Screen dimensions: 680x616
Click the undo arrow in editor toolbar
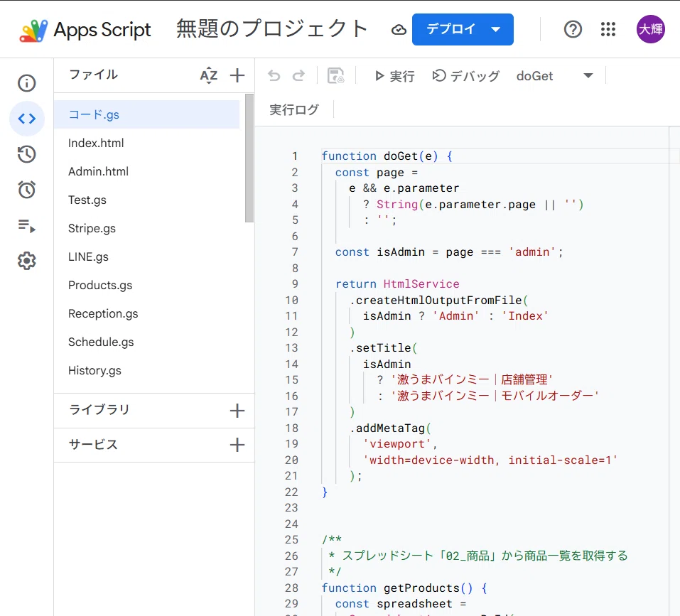pyautogui.click(x=274, y=76)
